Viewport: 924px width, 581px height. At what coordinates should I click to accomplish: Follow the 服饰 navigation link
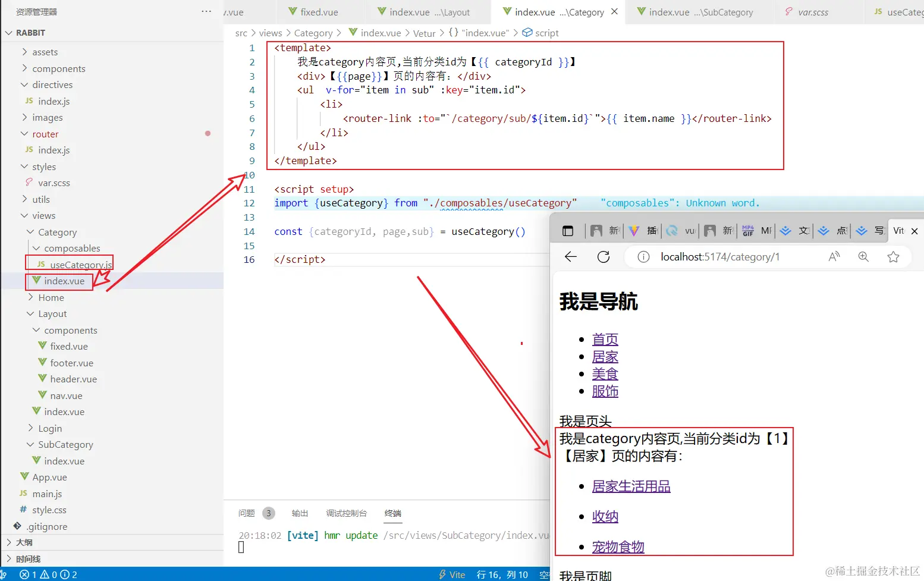tap(605, 391)
